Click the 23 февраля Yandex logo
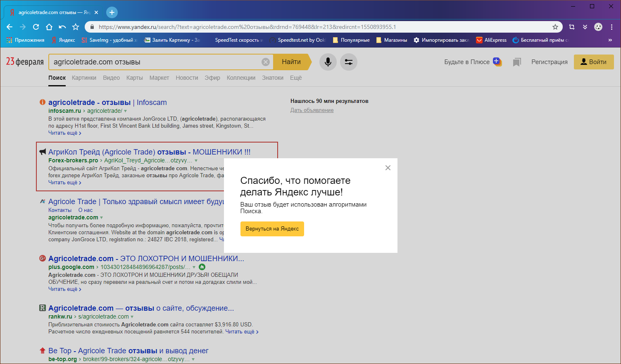 (x=25, y=62)
